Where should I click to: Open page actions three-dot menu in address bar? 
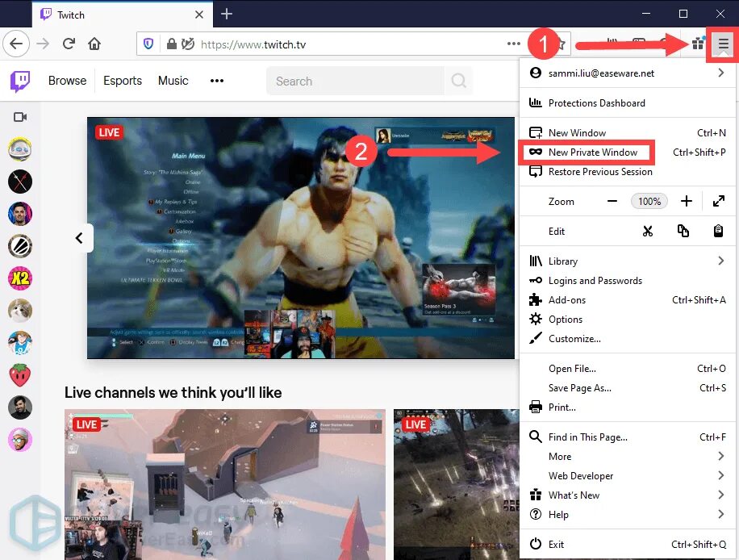point(513,44)
